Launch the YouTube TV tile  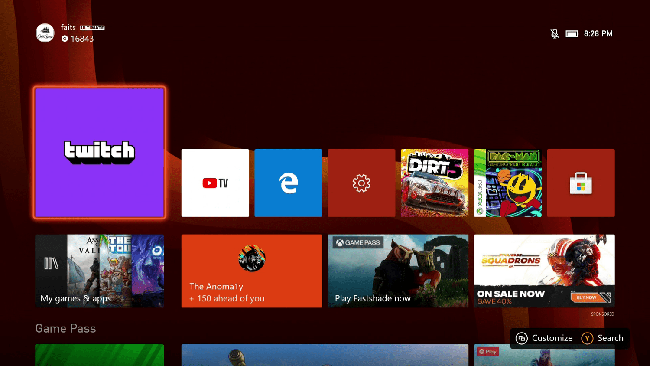coord(215,183)
